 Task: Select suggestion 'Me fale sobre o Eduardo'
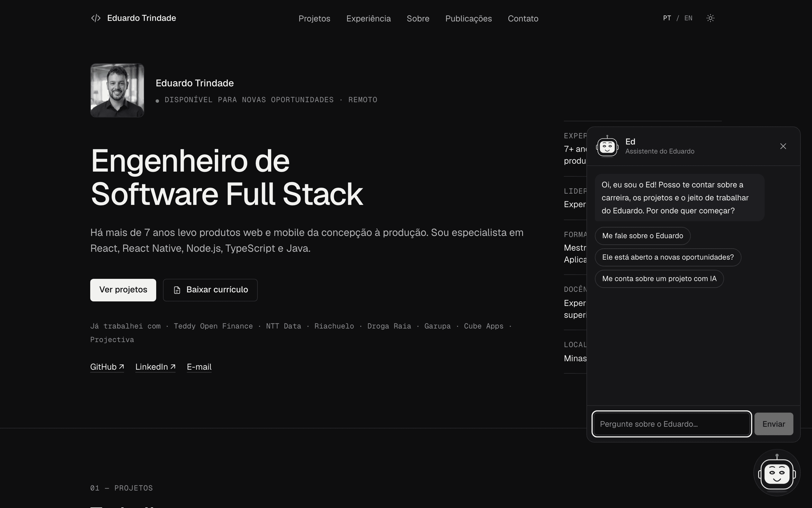[643, 236]
